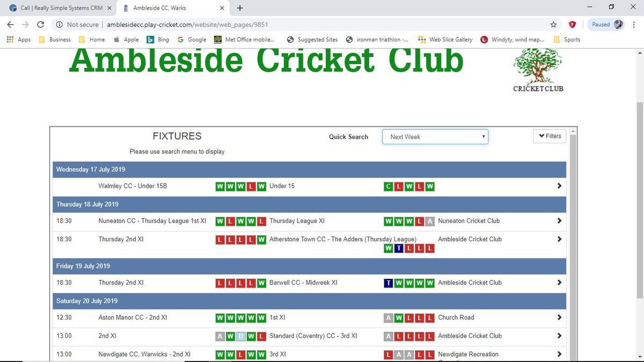Image resolution: width=644 pixels, height=362 pixels.
Task: Bookmark this page using the star icon
Action: pyautogui.click(x=553, y=24)
